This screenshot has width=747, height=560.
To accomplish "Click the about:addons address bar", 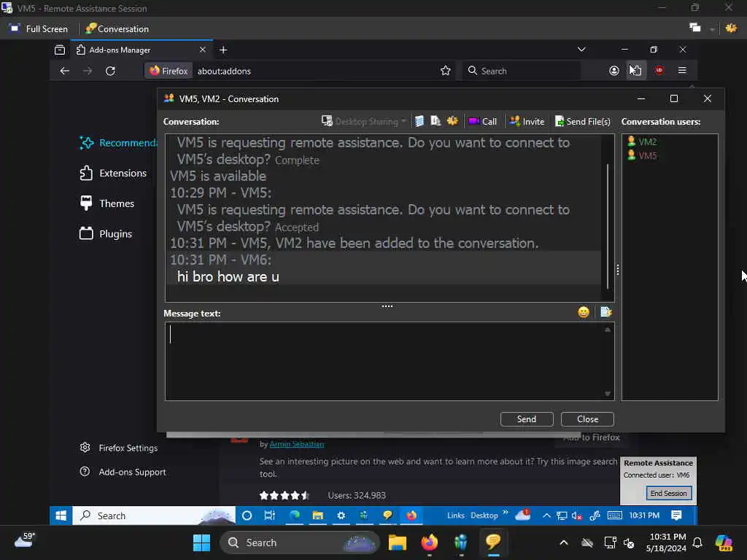I will [x=298, y=71].
